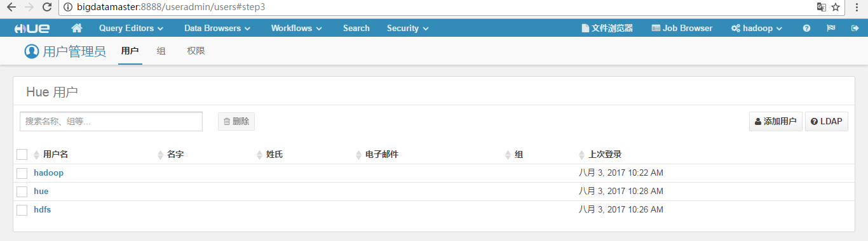Viewport: 868px width, 241px height.
Task: Click 用户管理员 page title
Action: tap(74, 52)
